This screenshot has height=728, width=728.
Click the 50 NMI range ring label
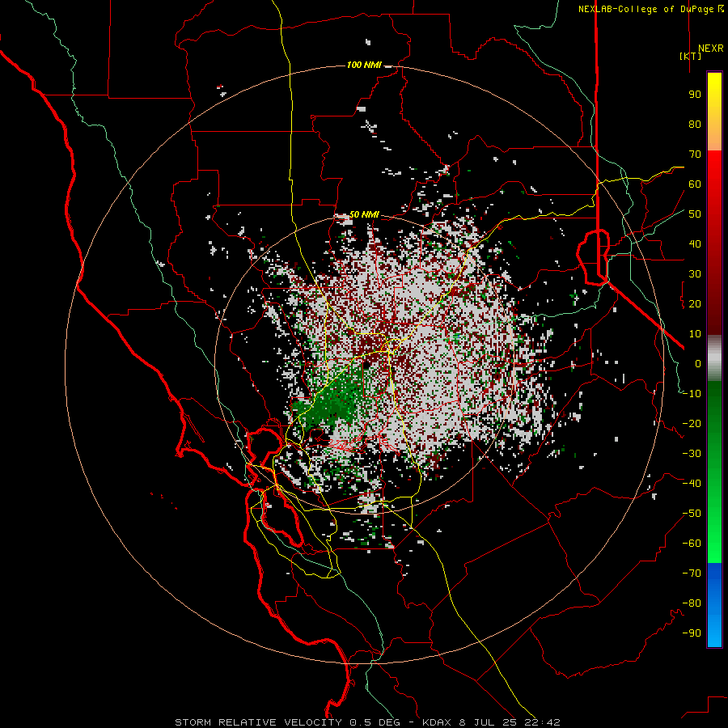[x=364, y=214]
